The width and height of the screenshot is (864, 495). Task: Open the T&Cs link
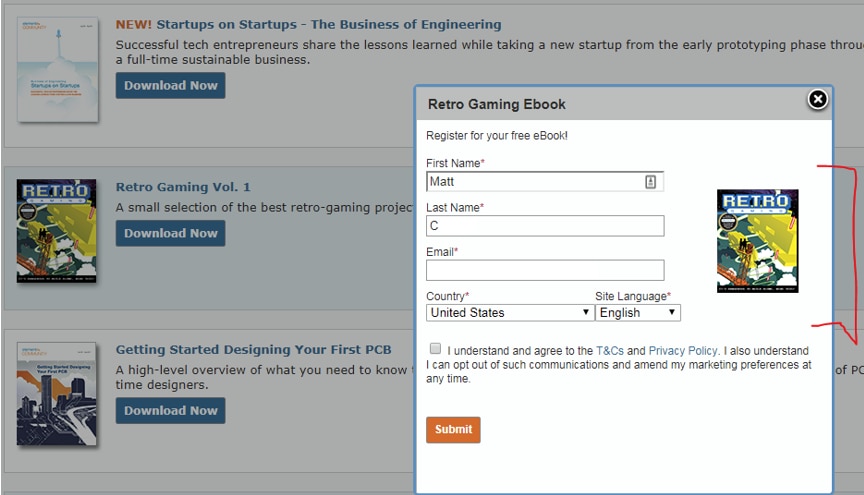point(609,351)
